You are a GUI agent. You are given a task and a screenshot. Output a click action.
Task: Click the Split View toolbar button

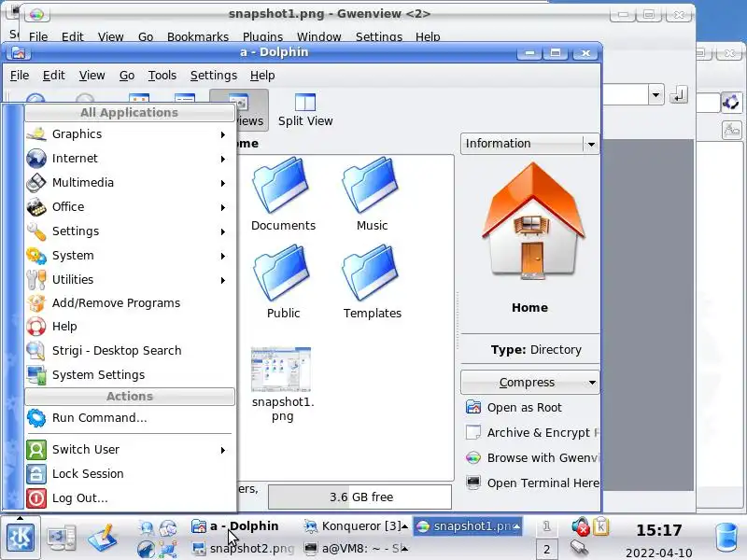click(x=305, y=110)
